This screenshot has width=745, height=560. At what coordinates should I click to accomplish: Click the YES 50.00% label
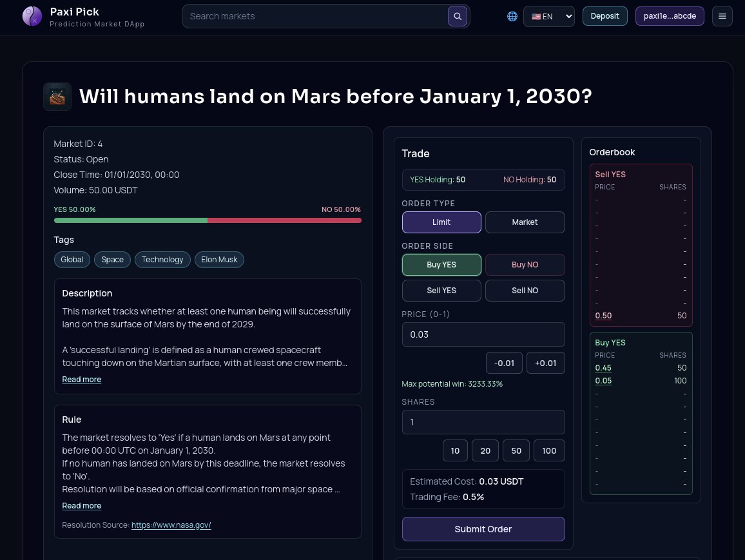tap(75, 209)
